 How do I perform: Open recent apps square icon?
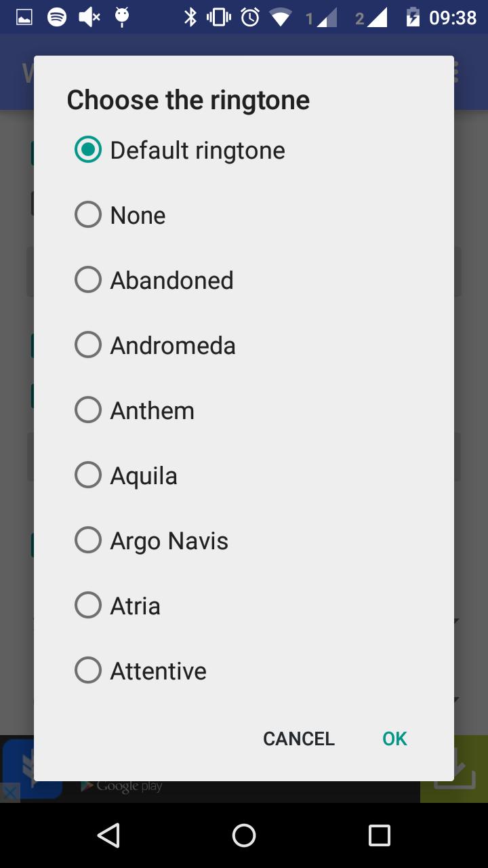point(379,835)
